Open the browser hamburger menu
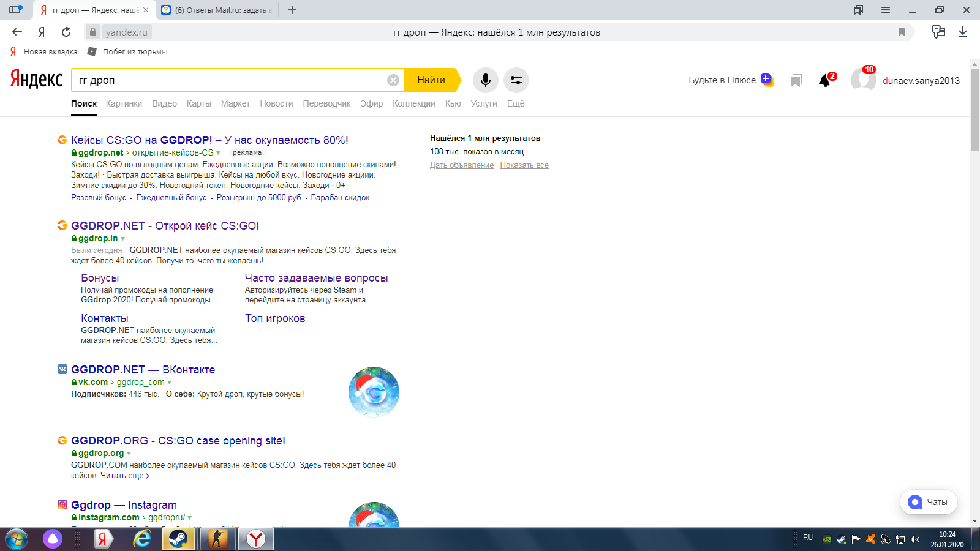 tap(886, 10)
